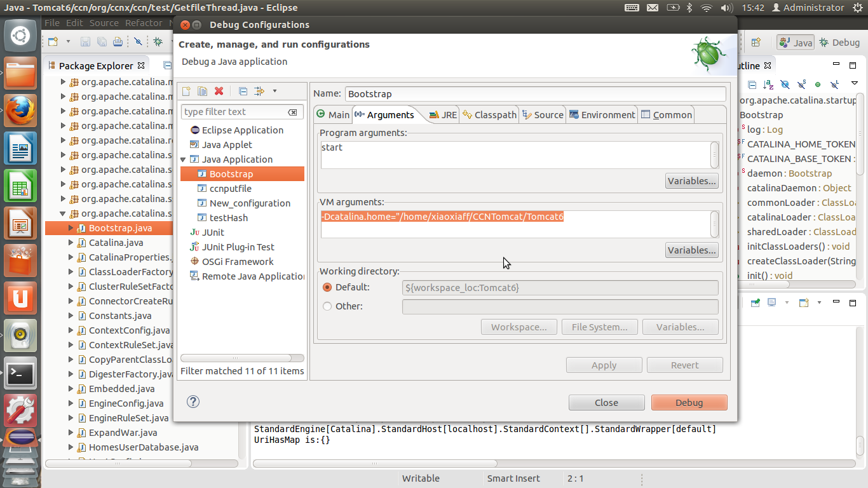Collapse the Java Application tree node
Screen dimensions: 868x488
[184, 159]
